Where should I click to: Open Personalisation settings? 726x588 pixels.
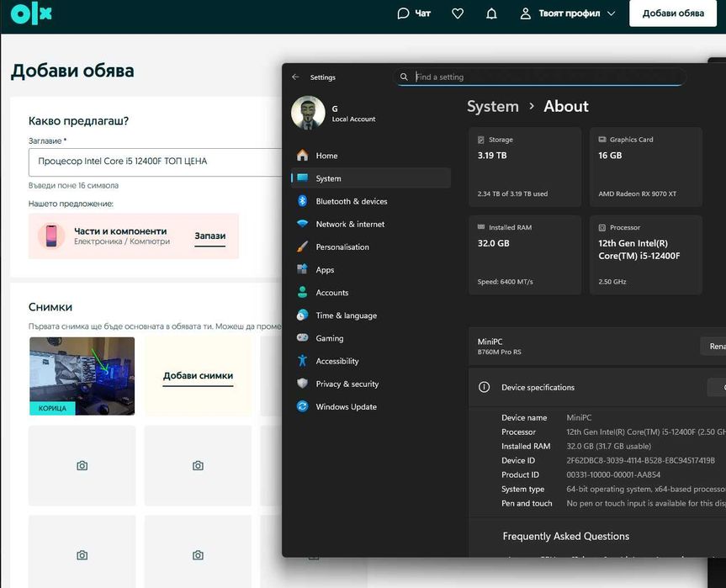[370, 246]
